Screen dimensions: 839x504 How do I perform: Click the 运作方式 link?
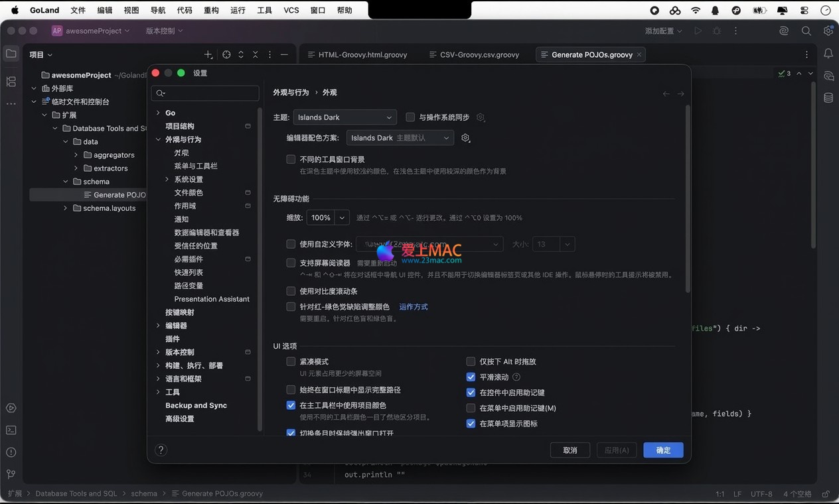(413, 307)
